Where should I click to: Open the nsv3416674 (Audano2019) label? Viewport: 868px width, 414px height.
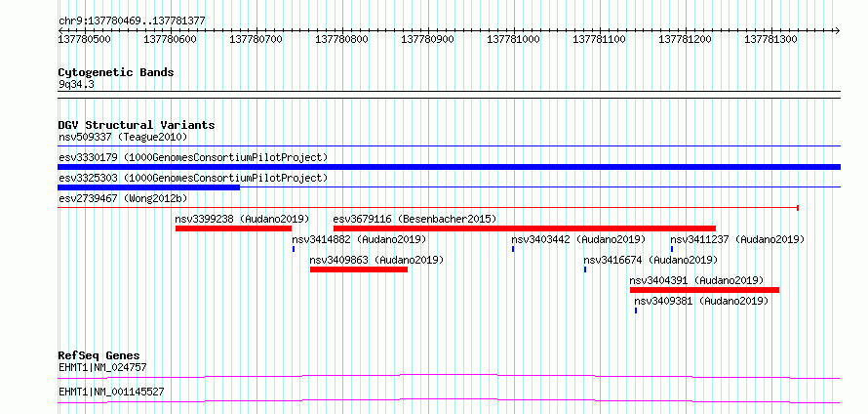click(651, 260)
